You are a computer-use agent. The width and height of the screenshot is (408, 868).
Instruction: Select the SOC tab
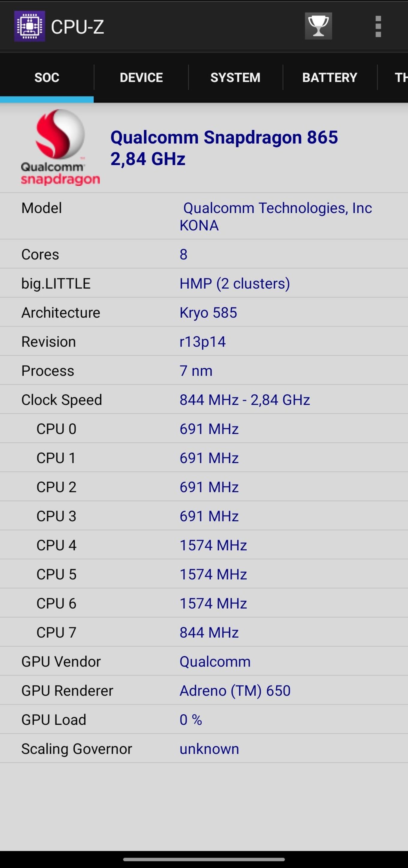(x=47, y=77)
